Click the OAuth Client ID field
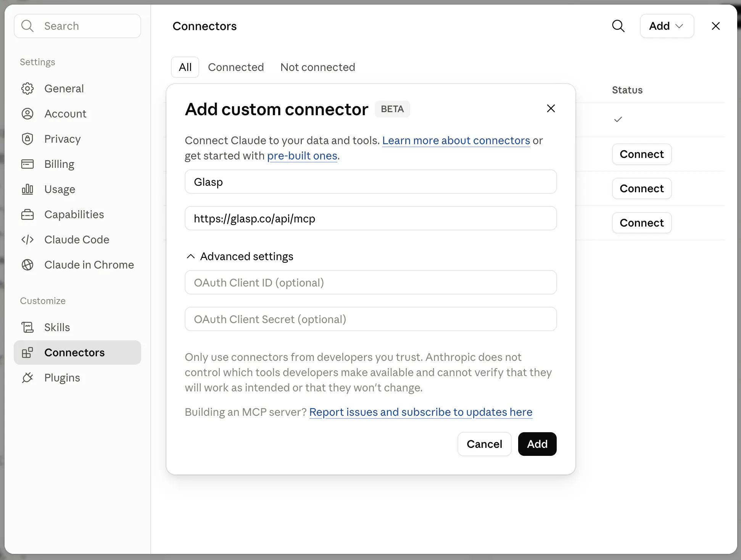 pos(370,283)
